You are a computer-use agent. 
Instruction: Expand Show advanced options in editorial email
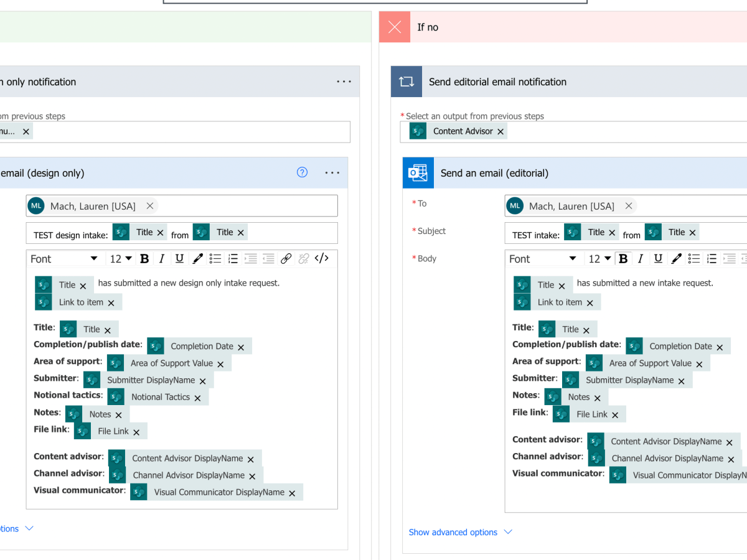pos(460,532)
